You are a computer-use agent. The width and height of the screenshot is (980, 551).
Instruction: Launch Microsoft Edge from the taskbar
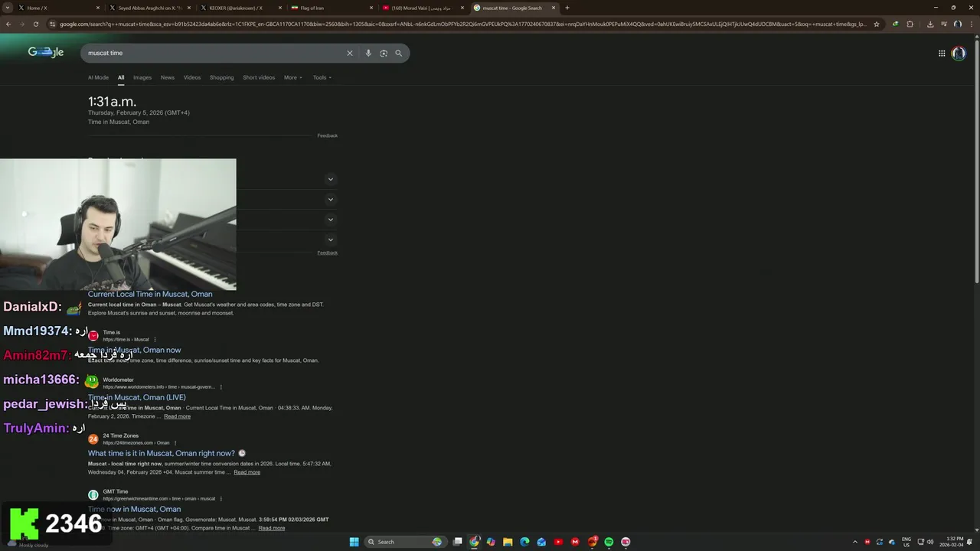point(524,542)
